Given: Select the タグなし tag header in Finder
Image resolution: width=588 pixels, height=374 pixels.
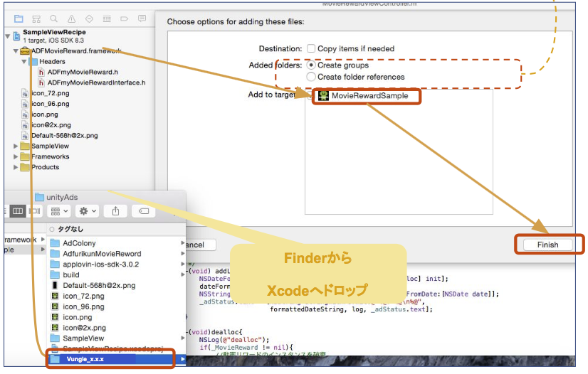Looking at the screenshot, I should [x=70, y=229].
